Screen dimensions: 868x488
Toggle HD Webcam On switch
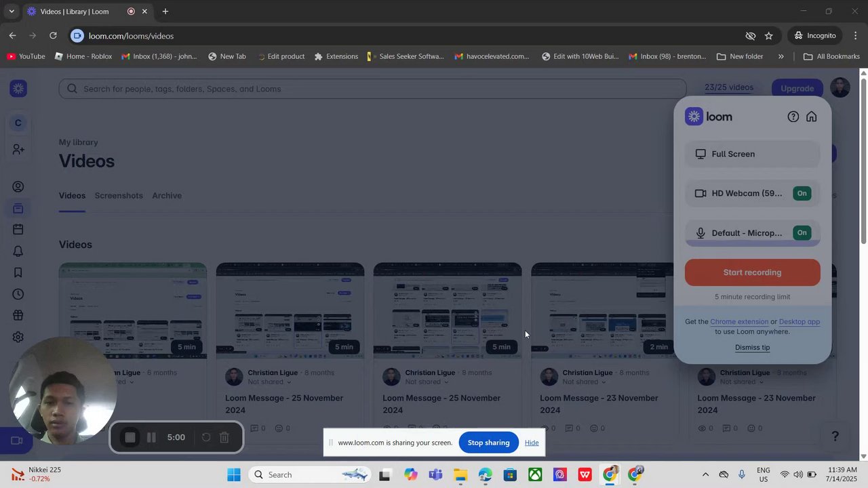(x=802, y=193)
